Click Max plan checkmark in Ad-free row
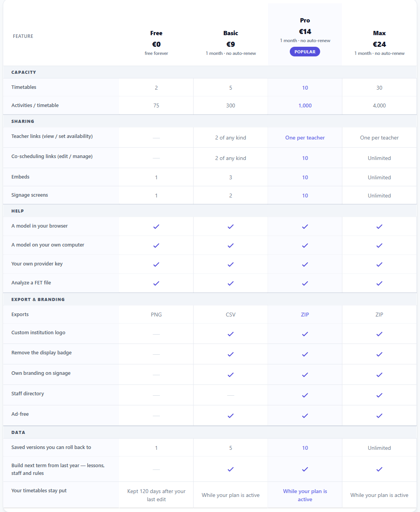The height and width of the screenshot is (512, 420). click(x=379, y=416)
